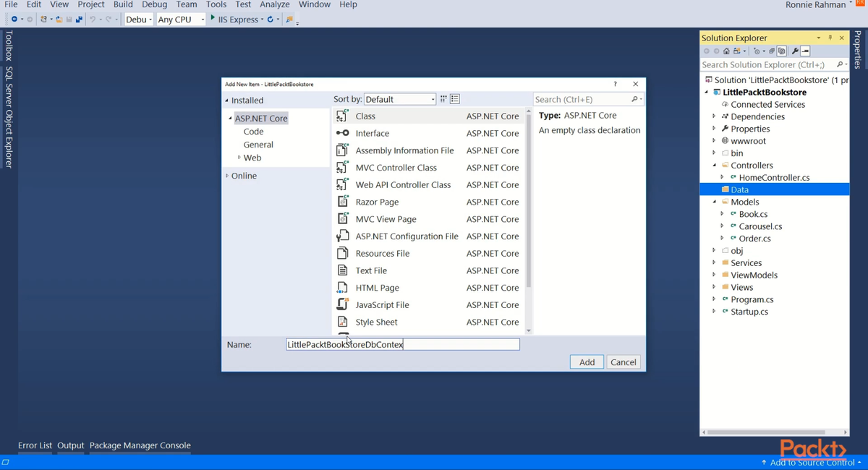Collapse the Installed section

pyautogui.click(x=226, y=101)
